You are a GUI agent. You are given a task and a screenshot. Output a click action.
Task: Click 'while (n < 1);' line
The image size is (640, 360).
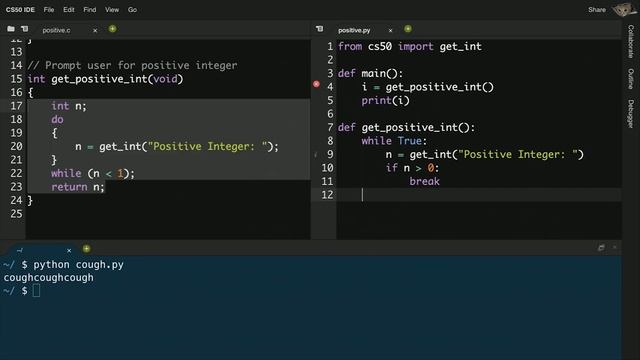point(93,173)
